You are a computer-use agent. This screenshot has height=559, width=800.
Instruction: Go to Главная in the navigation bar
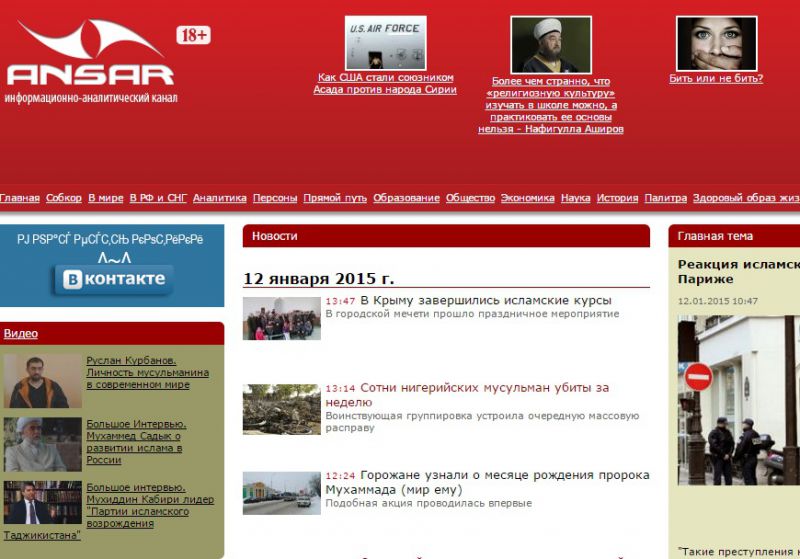pos(19,198)
